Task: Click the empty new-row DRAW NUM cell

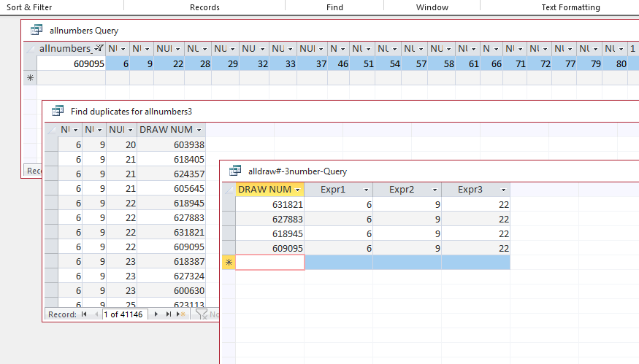Action: 269,263
